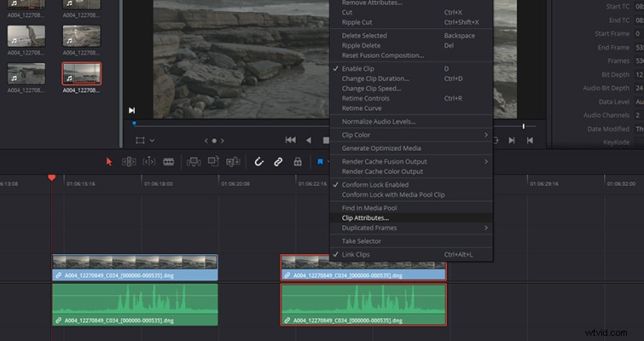Viewport: 644px width, 341px height.
Task: Click ruler timecode 01:06:32:00
Action: tap(622, 184)
